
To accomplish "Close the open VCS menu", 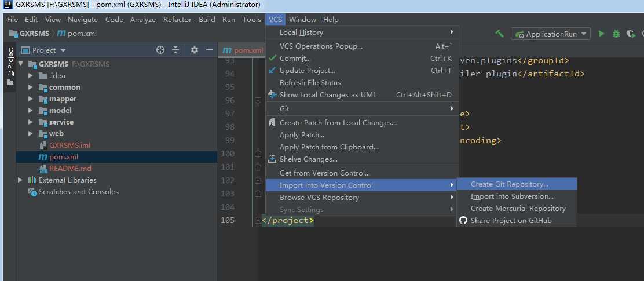I will 276,19.
